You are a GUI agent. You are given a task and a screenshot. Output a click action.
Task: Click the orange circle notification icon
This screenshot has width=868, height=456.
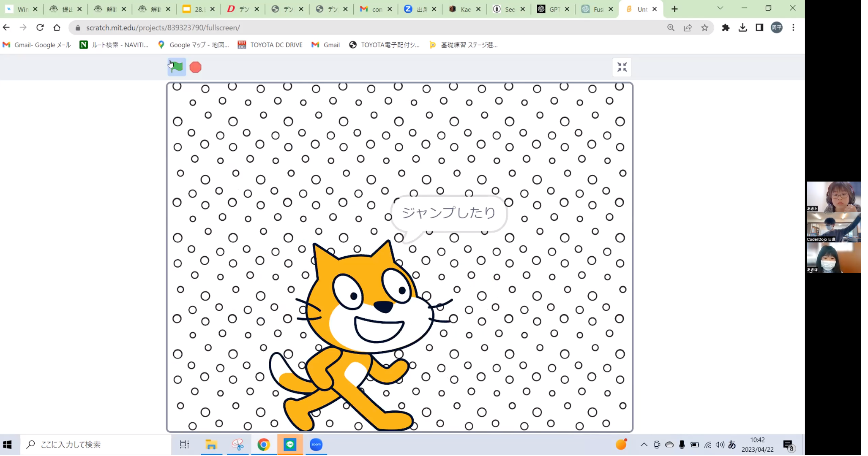(621, 444)
